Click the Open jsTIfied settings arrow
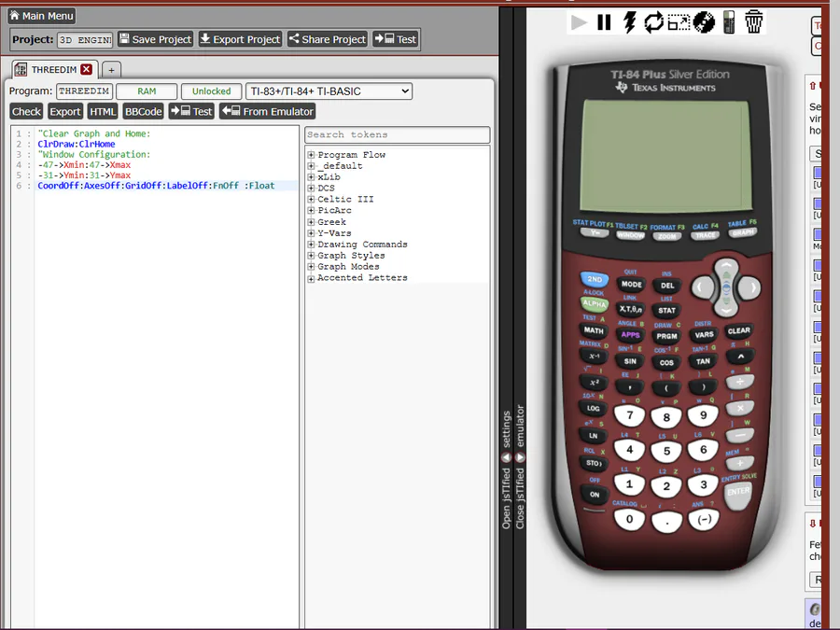The height and width of the screenshot is (630, 840). [x=506, y=457]
